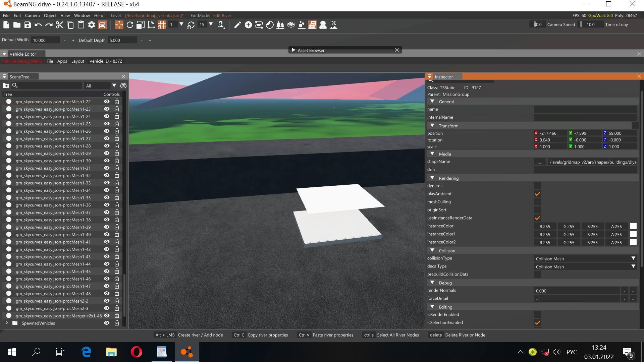
Task: Toggle the vehicle editor car icon
Action: pos(102,25)
